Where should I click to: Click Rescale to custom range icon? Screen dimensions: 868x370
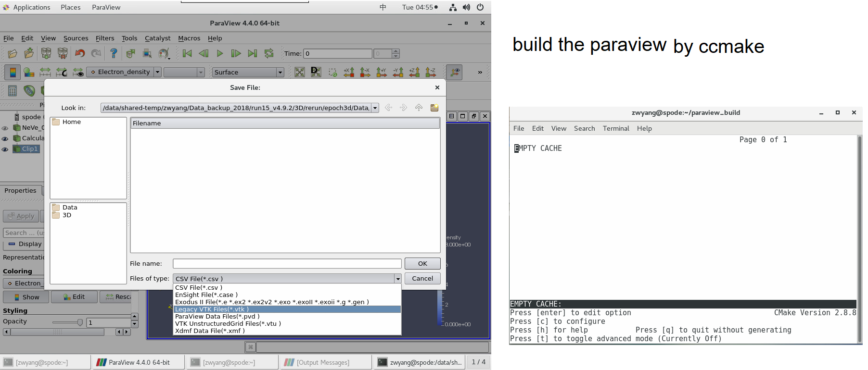(62, 72)
